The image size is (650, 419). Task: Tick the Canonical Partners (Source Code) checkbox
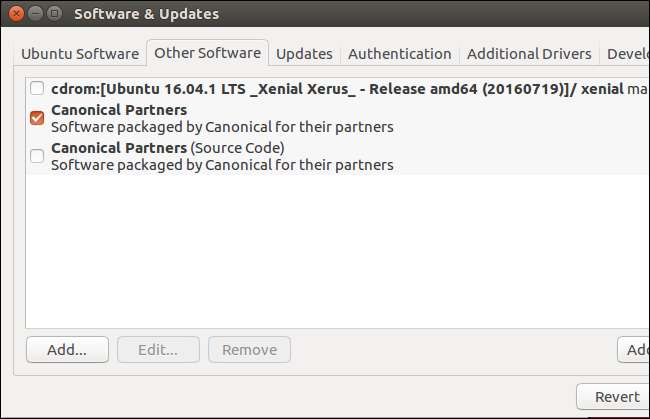[37, 155]
